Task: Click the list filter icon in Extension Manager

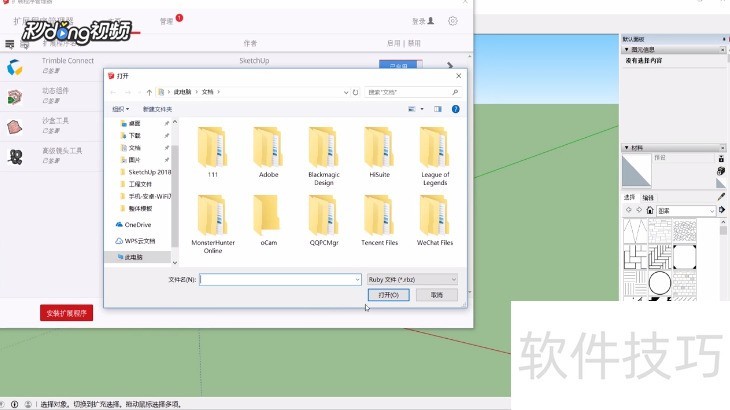Action: (x=9, y=44)
